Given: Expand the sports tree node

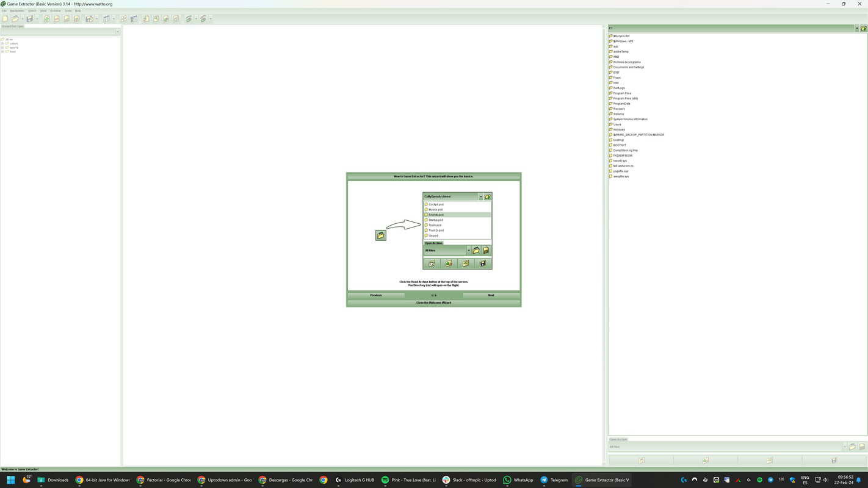Looking at the screenshot, I should [3, 48].
